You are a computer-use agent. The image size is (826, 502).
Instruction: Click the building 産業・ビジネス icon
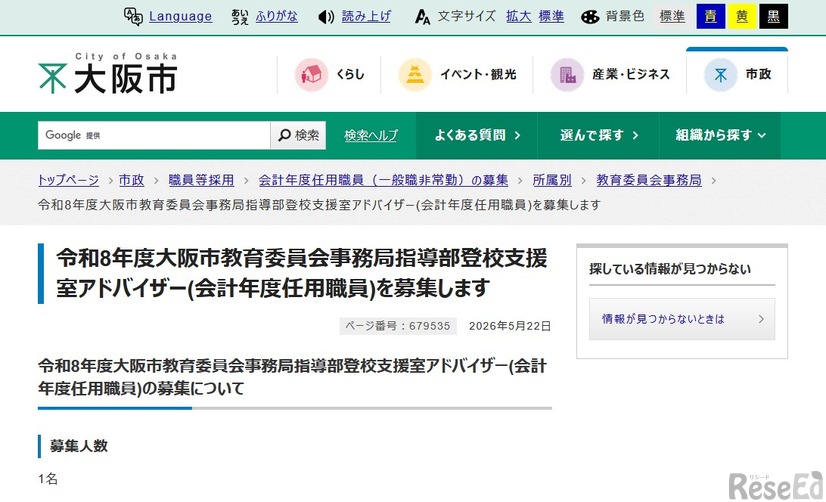pos(567,74)
